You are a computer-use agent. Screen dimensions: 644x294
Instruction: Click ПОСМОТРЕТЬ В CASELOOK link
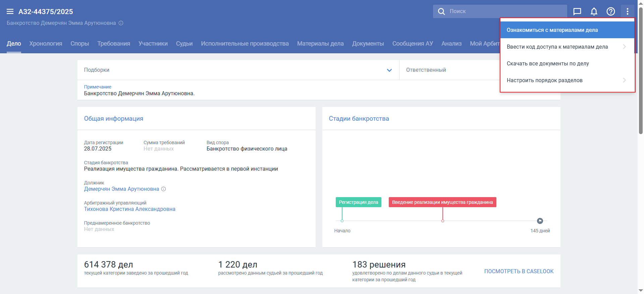(519, 271)
